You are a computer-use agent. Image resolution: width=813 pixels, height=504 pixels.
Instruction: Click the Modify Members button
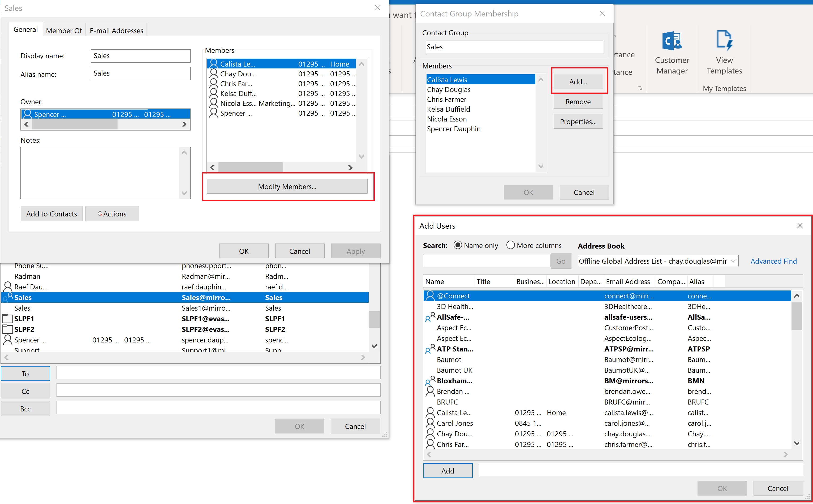(287, 187)
